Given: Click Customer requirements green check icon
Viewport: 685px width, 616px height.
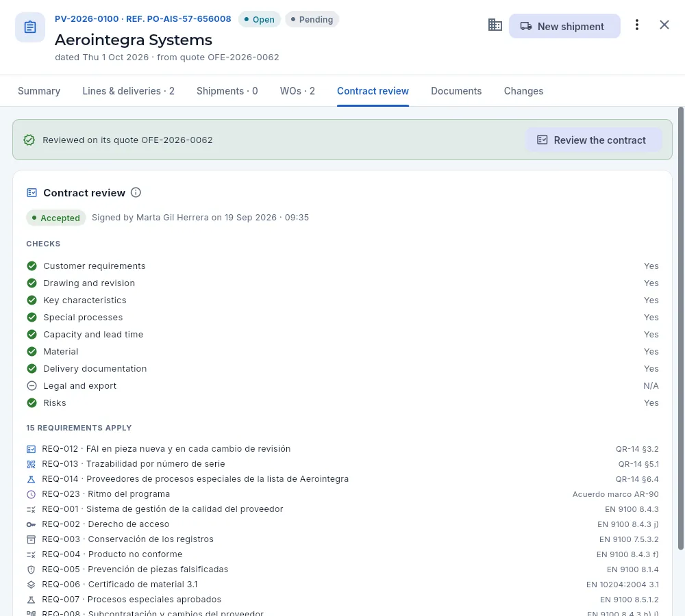Looking at the screenshot, I should coord(32,266).
